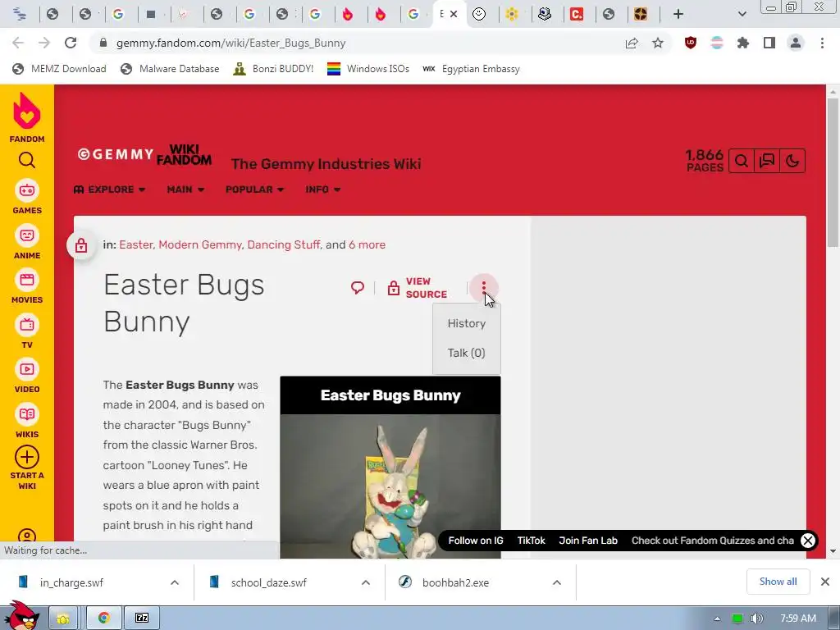Click the Gemmy Wiki Fandom logo
Image resolution: width=840 pixels, height=630 pixels.
pyautogui.click(x=144, y=155)
